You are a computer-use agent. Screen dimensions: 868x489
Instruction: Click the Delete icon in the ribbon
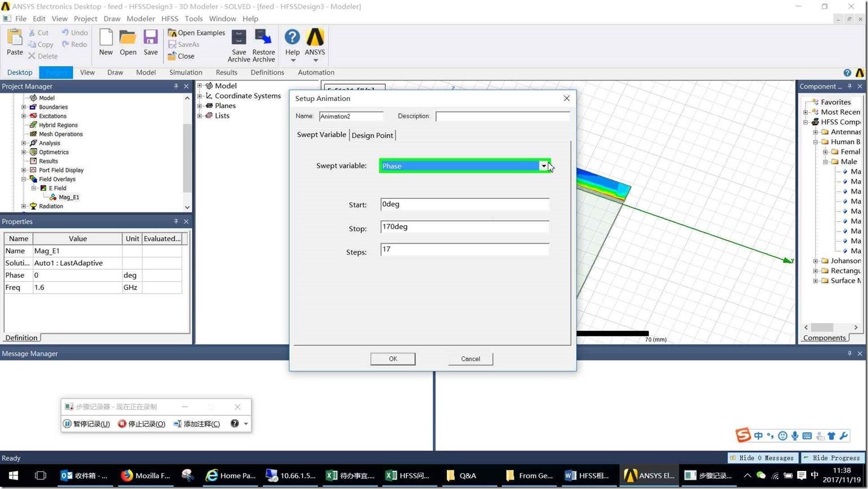pos(32,56)
